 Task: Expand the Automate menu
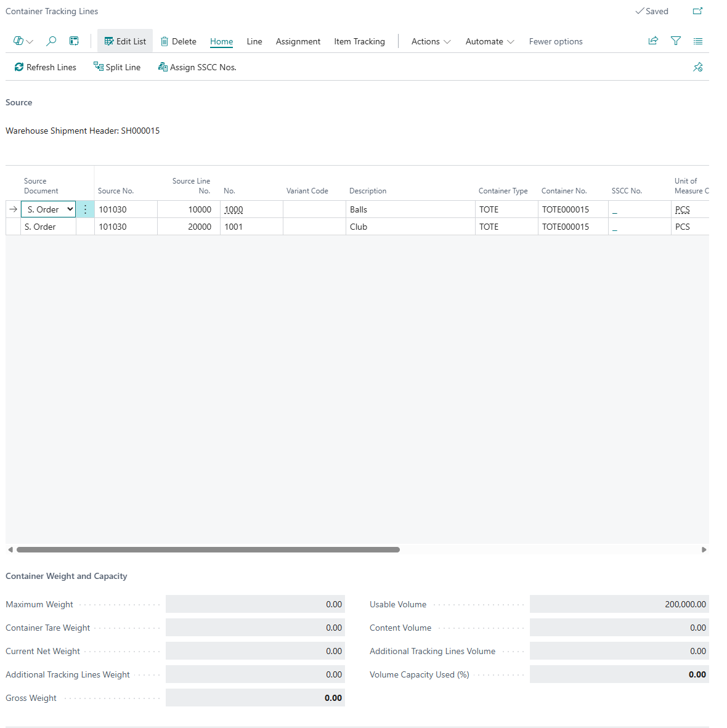[x=489, y=41]
